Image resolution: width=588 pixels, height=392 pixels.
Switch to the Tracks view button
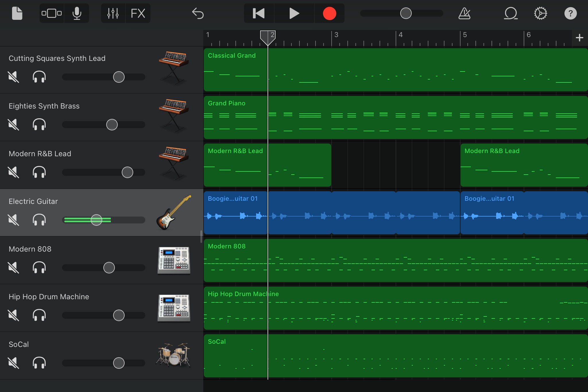pos(52,13)
